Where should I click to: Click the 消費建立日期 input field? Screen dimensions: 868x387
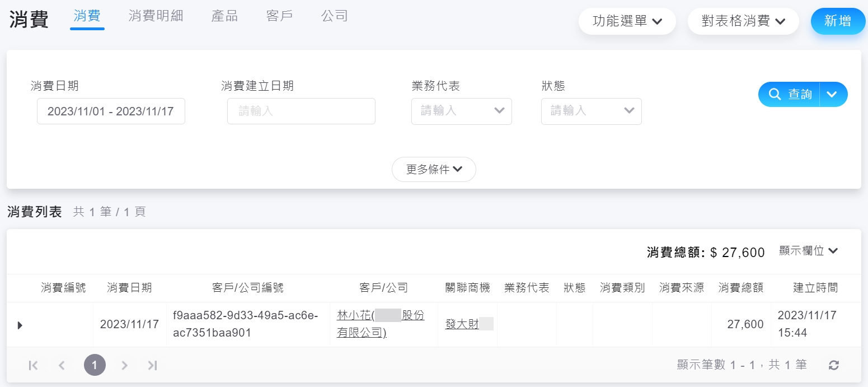[x=301, y=111]
